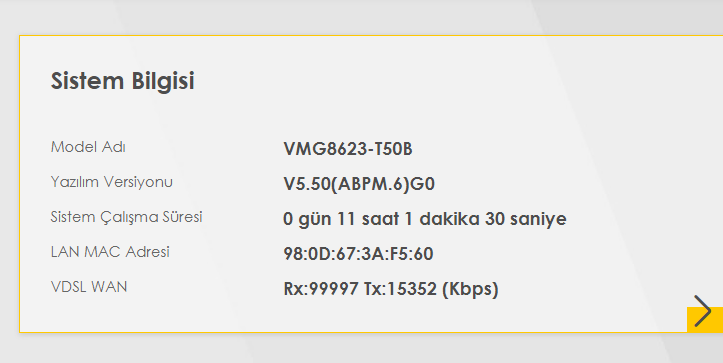The height and width of the screenshot is (363, 723).
Task: Click the word 'Sistem' in the card title
Action: coord(88,81)
